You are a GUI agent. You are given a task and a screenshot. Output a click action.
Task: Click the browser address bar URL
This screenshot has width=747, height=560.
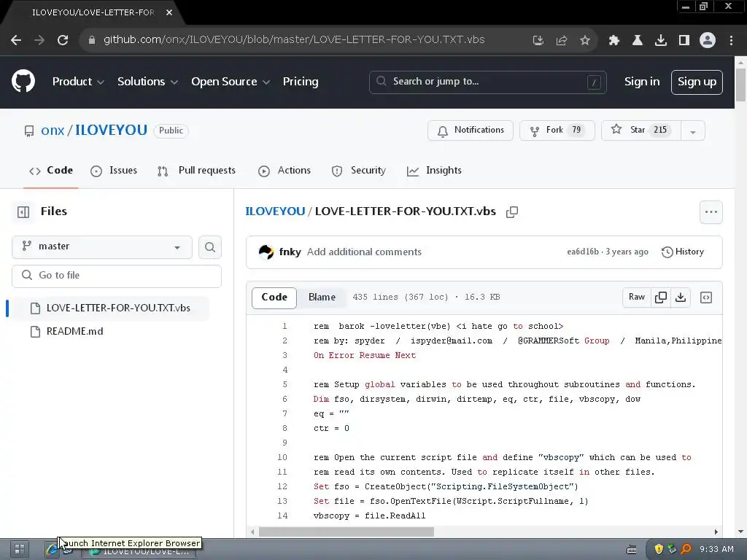tap(294, 40)
